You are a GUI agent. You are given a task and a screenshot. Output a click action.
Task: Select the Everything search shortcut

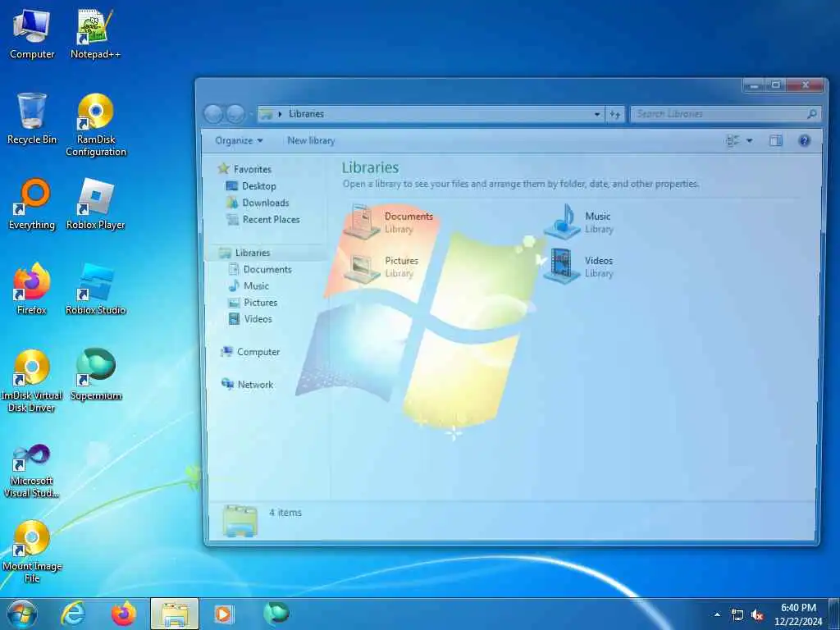(32, 204)
